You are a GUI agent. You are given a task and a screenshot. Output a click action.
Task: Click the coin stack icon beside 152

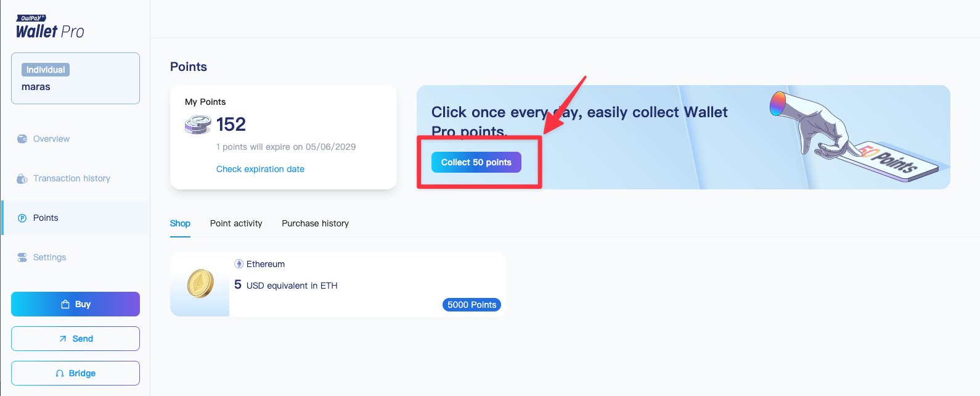(198, 125)
